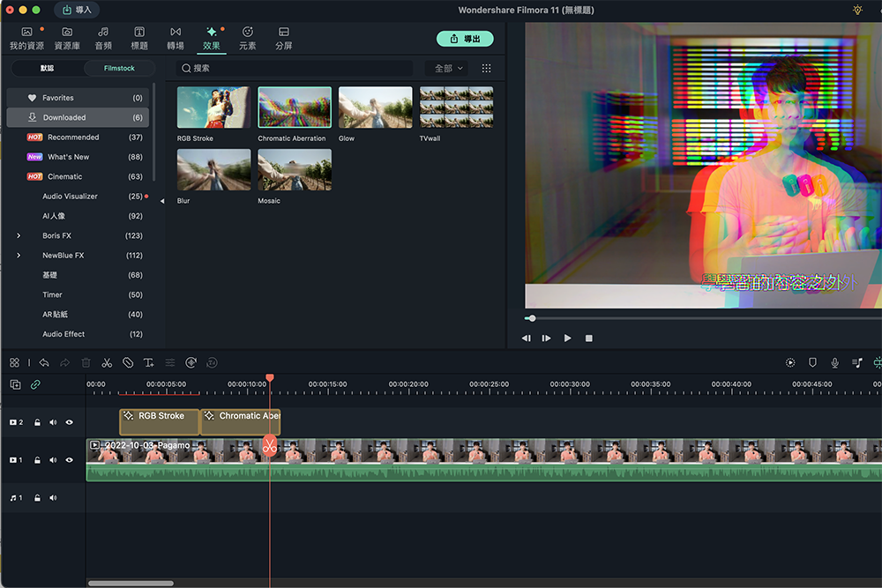Hide video track 2 with eye icon

[x=70, y=422]
